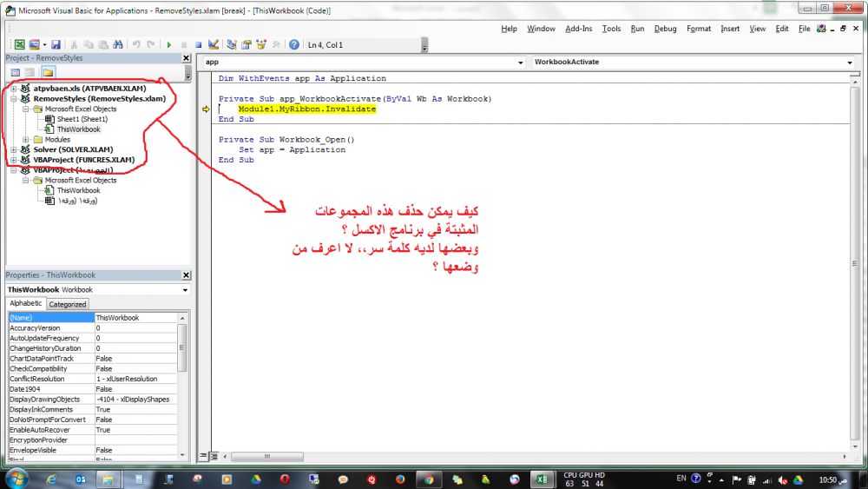Open the Add-Ins menu

578,29
